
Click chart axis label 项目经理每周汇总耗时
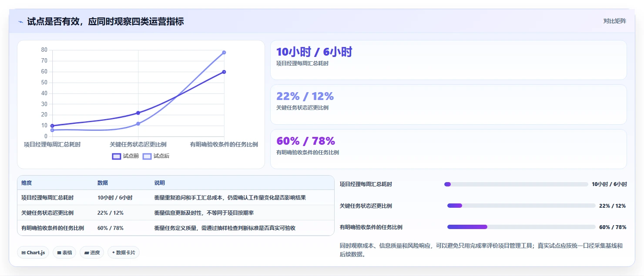coord(52,144)
